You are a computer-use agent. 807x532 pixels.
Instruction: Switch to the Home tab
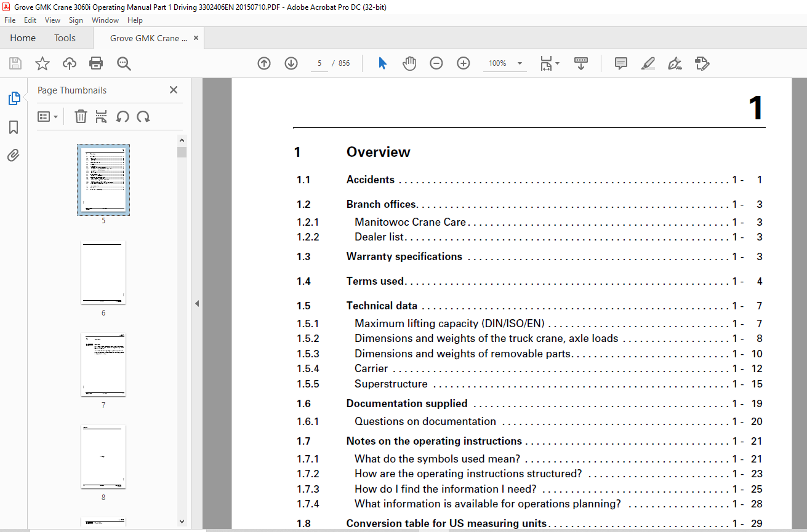23,38
